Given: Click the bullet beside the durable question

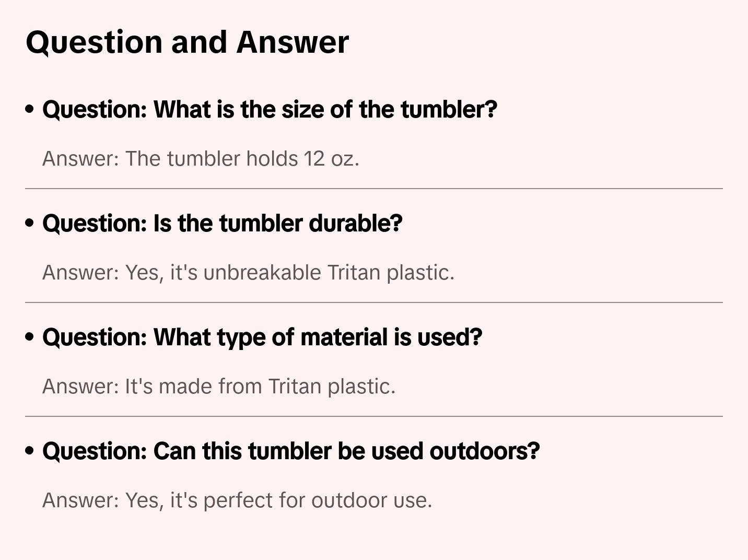Looking at the screenshot, I should click(30, 223).
